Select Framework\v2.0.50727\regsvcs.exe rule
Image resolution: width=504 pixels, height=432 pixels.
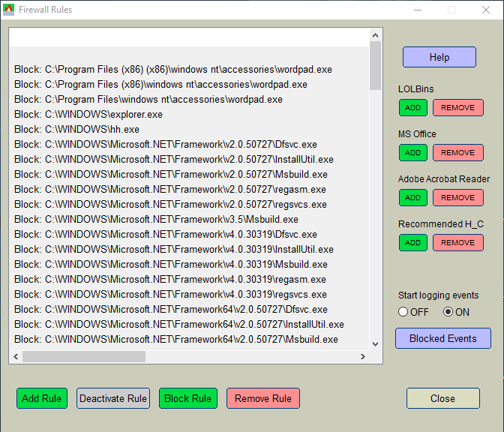(170, 205)
